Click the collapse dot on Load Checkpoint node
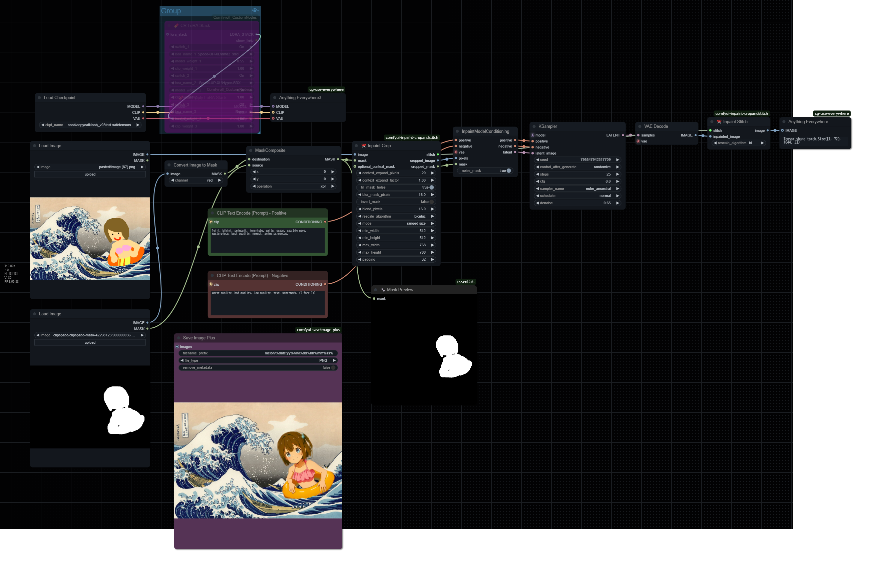The width and height of the screenshot is (881, 588). [x=39, y=97]
